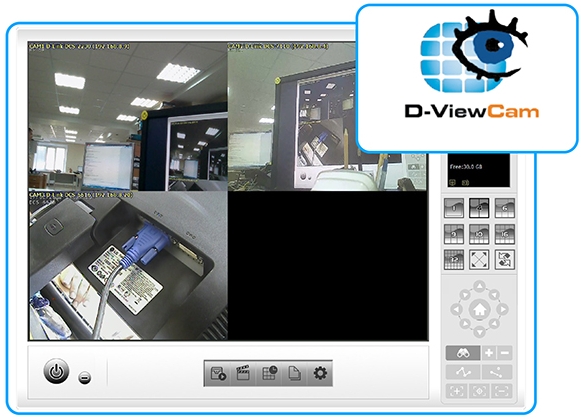Toggle auto-scan rotate cameras icon
The width and height of the screenshot is (581, 419).
pos(505,260)
